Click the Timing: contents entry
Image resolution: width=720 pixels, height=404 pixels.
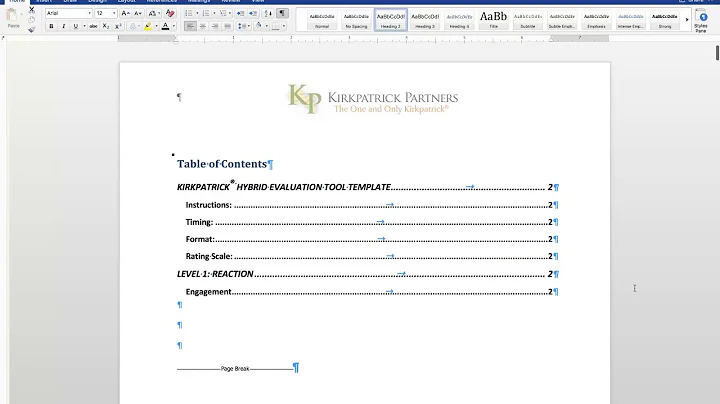pos(368,222)
